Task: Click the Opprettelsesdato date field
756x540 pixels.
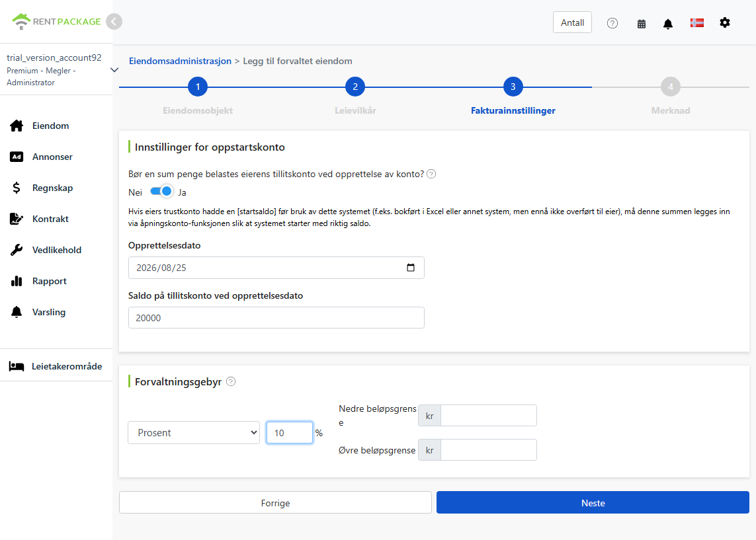Action: [276, 268]
